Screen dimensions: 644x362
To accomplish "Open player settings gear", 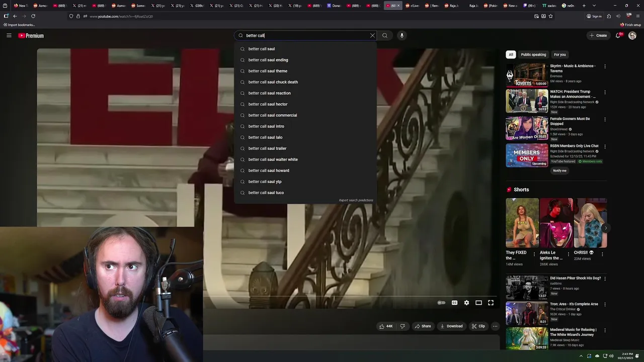I will tap(466, 303).
